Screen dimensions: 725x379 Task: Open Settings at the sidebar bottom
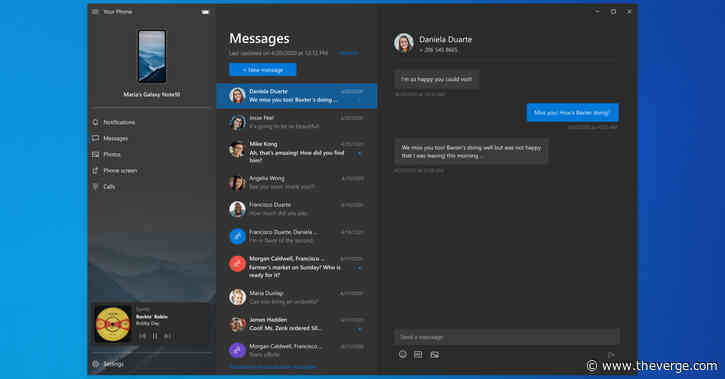click(152, 364)
